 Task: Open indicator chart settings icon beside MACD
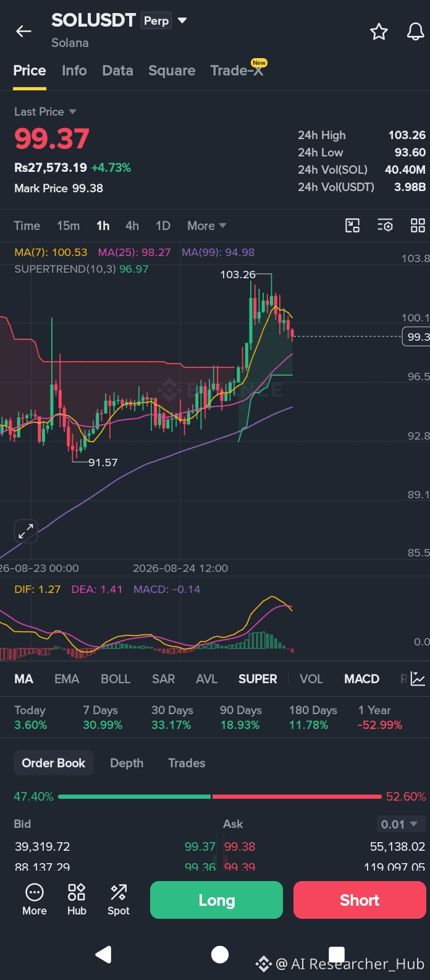click(x=418, y=679)
